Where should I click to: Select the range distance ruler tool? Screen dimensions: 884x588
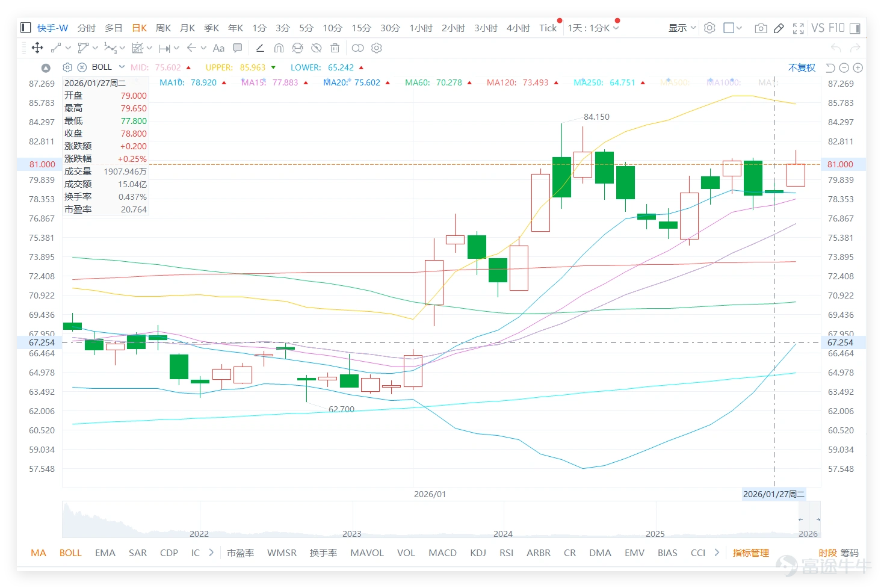[164, 48]
